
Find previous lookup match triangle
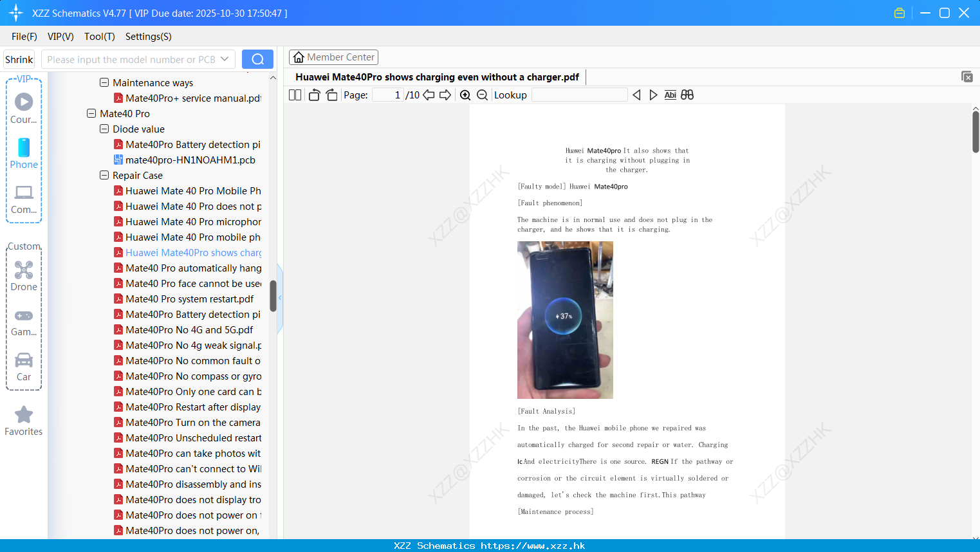(x=636, y=95)
